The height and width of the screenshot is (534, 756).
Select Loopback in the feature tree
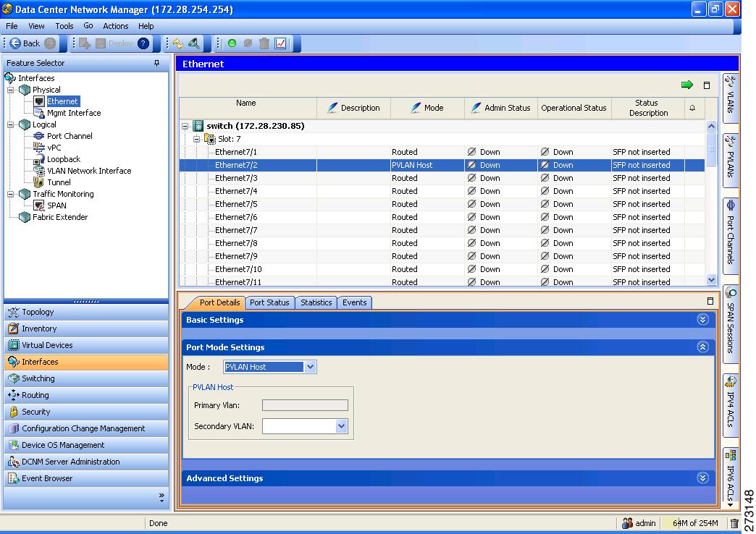[x=64, y=159]
